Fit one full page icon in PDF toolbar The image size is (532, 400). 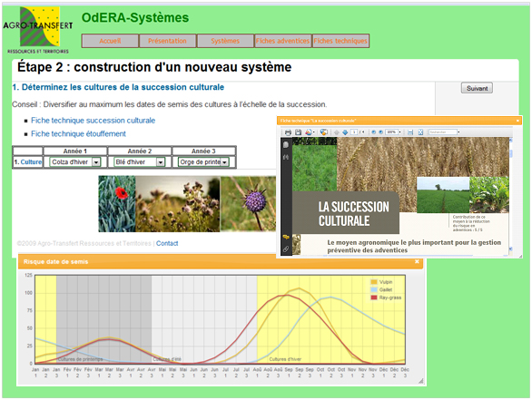coord(420,132)
